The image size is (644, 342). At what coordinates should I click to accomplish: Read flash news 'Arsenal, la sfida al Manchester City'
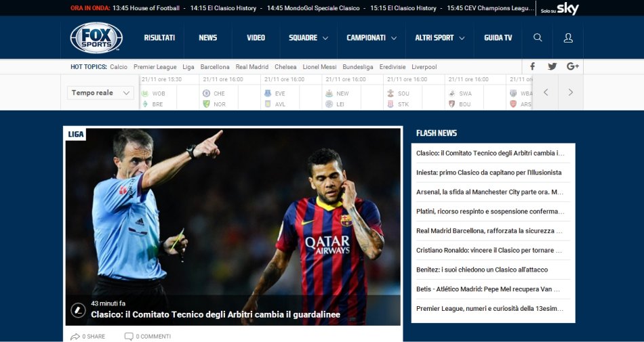pos(489,192)
